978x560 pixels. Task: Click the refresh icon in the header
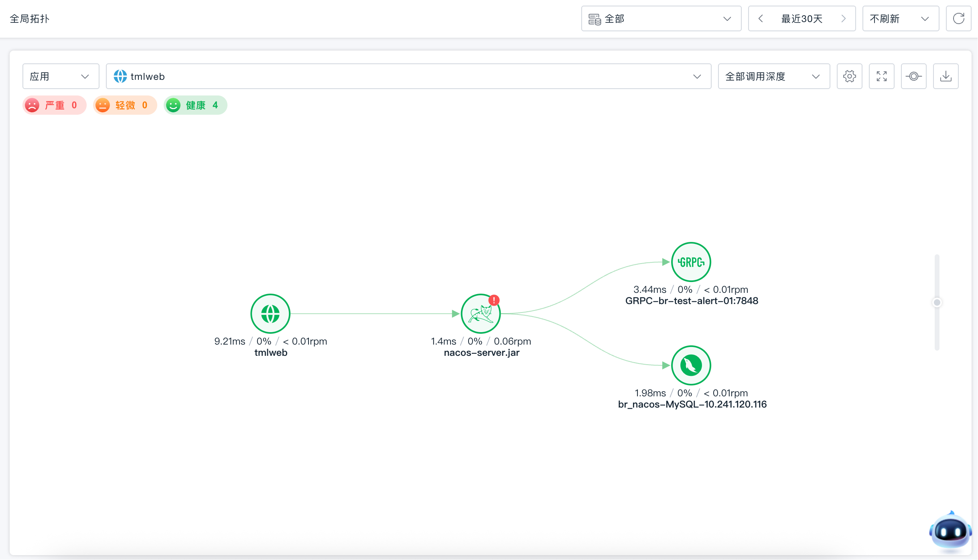958,18
